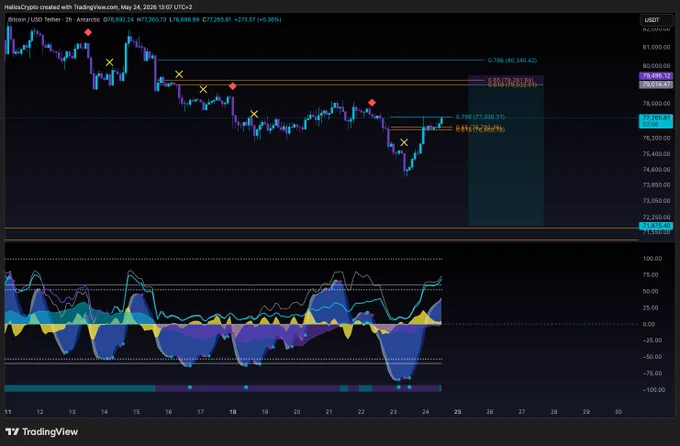This screenshot has height=446, width=680.
Task: Click the open value O76,992.24
Action: [x=118, y=20]
